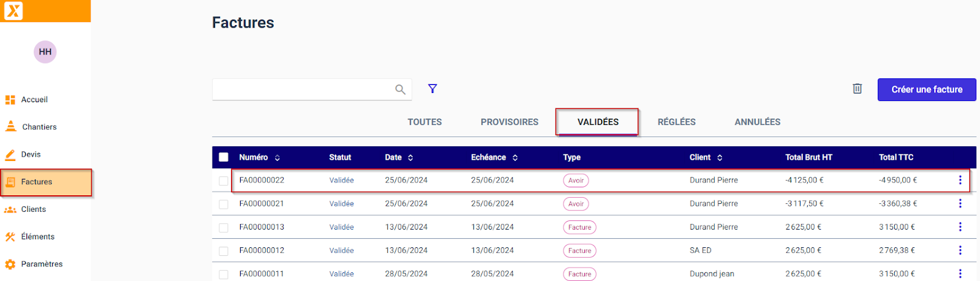980x281 pixels.
Task: Toggle the select-all header checkbox
Action: (x=224, y=157)
